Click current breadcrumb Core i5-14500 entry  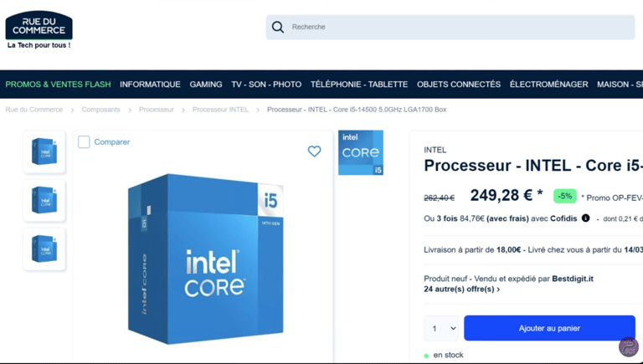click(357, 110)
